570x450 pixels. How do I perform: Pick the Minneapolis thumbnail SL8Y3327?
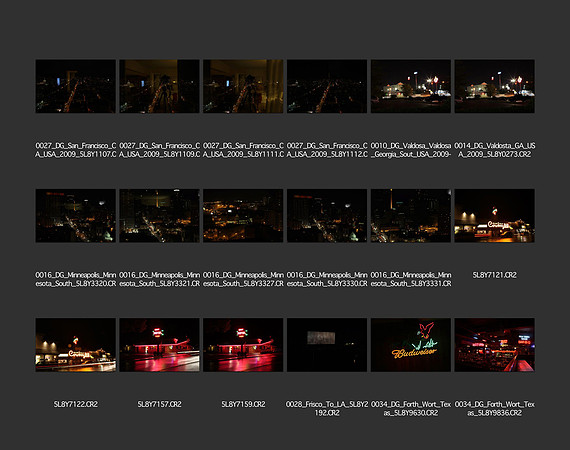point(243,216)
